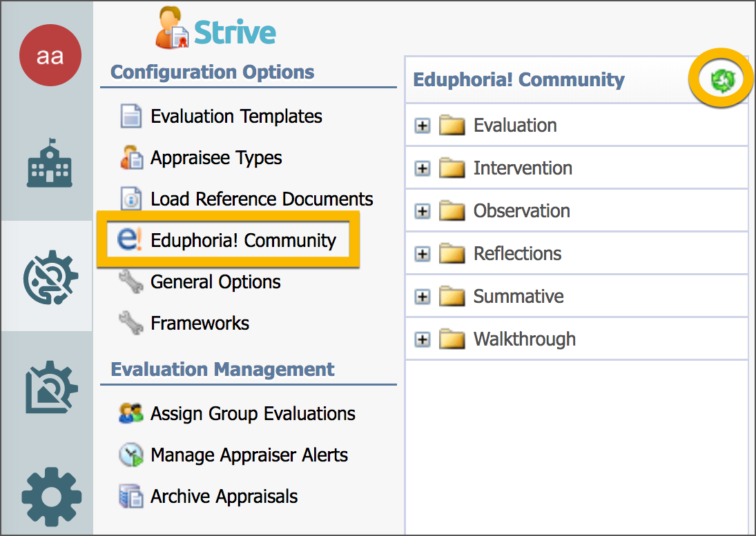Open General Options
Image resolution: width=756 pixels, height=536 pixels.
point(215,281)
